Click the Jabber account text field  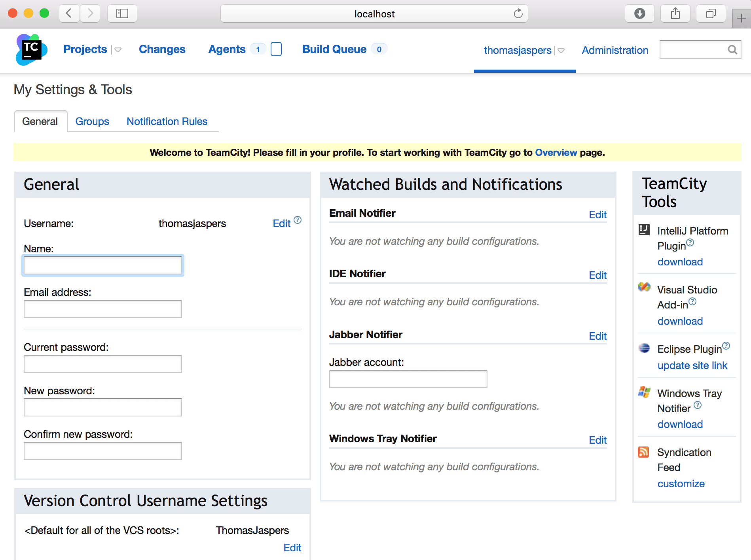(408, 379)
